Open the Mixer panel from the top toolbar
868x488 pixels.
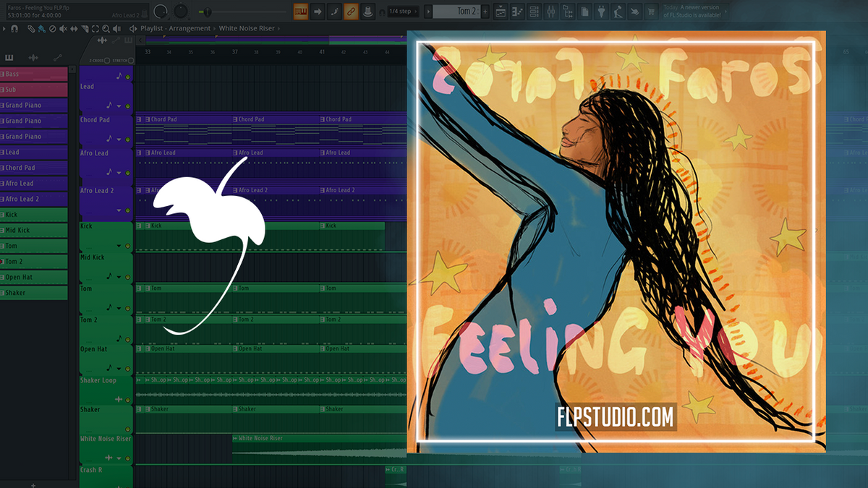552,11
